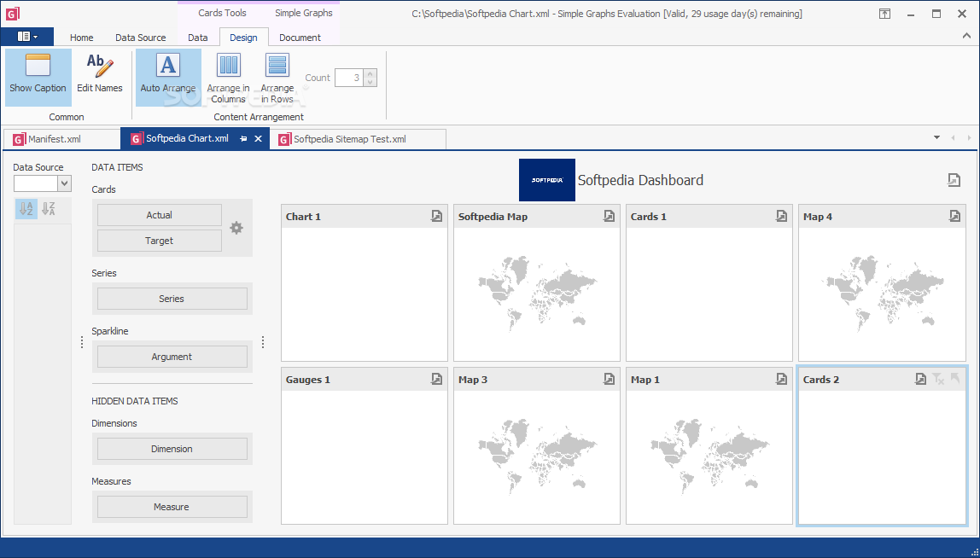Viewport: 980px width, 558px height.
Task: Click drill up arrow on Cards 2
Action: point(955,378)
